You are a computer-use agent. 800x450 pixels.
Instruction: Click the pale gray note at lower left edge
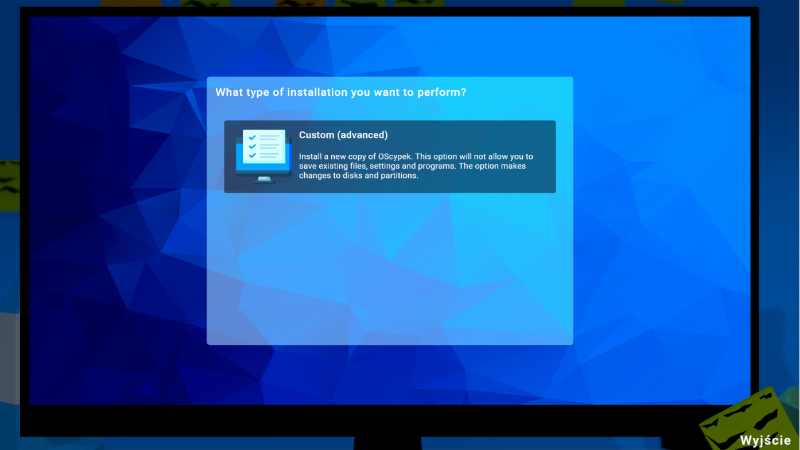[8, 340]
